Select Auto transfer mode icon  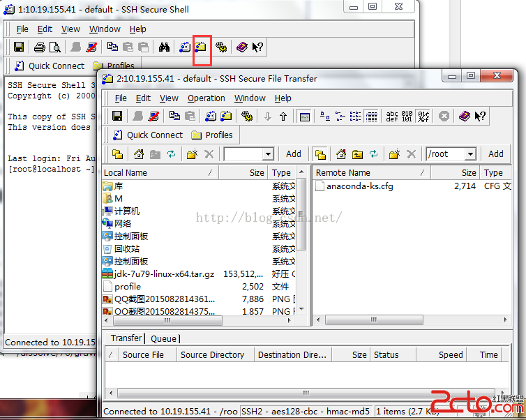[x=423, y=116]
